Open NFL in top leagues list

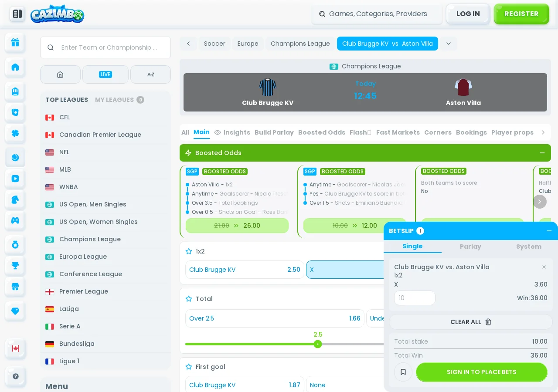click(105, 152)
